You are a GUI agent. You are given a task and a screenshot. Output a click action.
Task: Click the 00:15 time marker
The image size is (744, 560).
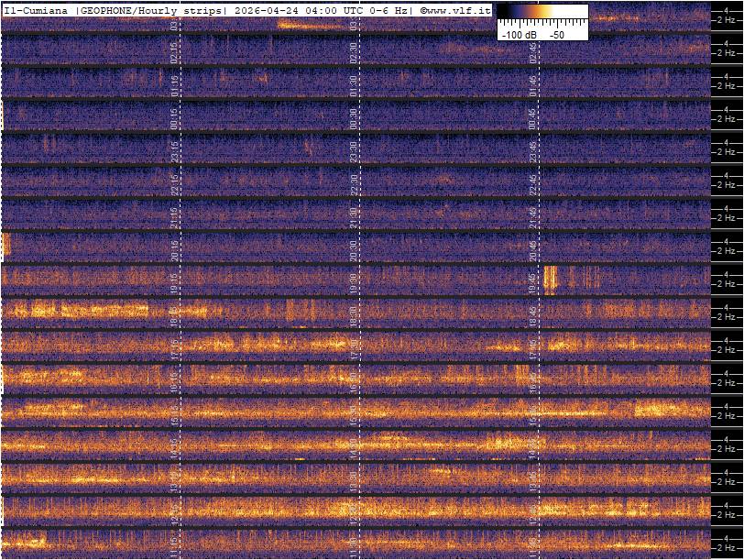pos(174,119)
